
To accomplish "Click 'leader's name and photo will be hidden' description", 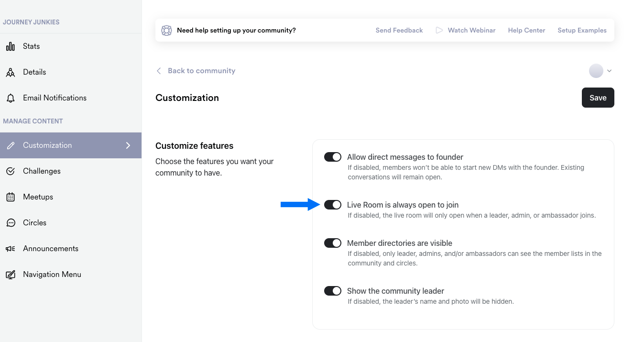I will click(431, 301).
